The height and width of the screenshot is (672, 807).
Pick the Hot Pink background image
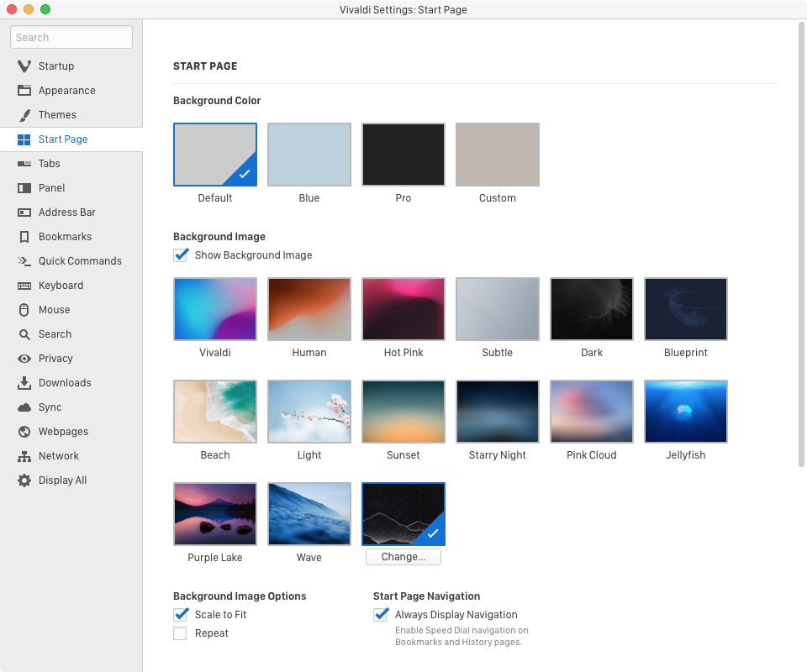point(403,309)
